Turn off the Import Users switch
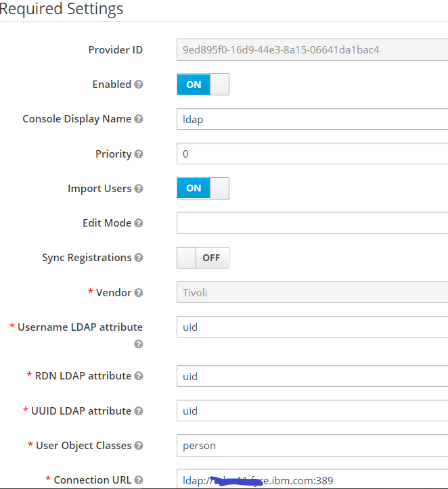The height and width of the screenshot is (489, 448). (x=203, y=189)
